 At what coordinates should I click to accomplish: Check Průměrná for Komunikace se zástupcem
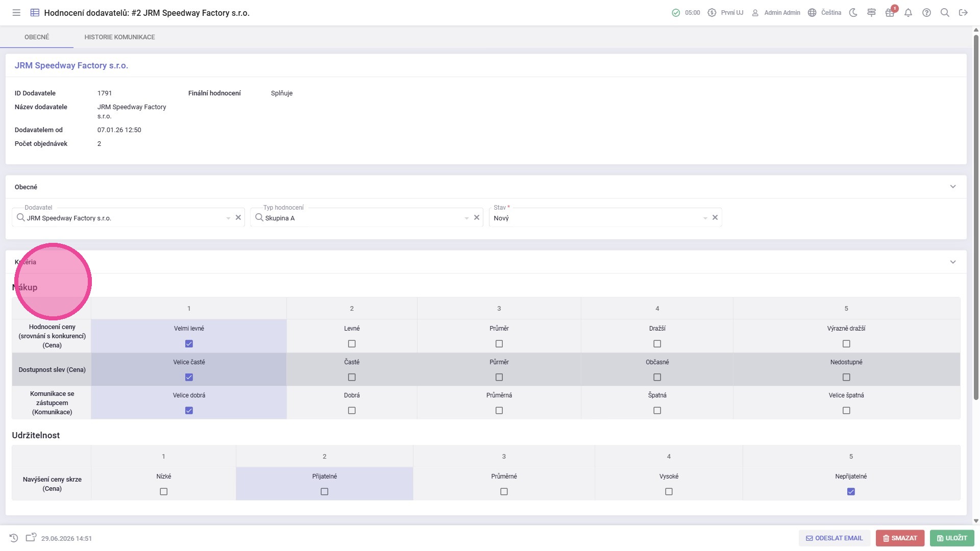point(499,411)
